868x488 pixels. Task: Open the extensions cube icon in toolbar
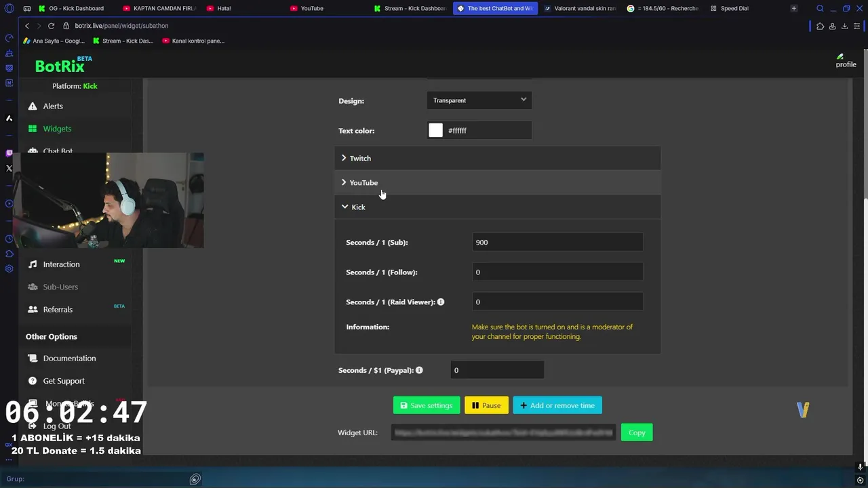820,26
